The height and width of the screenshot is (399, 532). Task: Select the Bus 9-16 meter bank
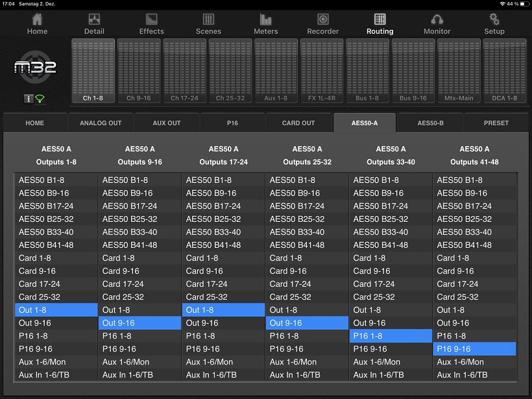413,71
